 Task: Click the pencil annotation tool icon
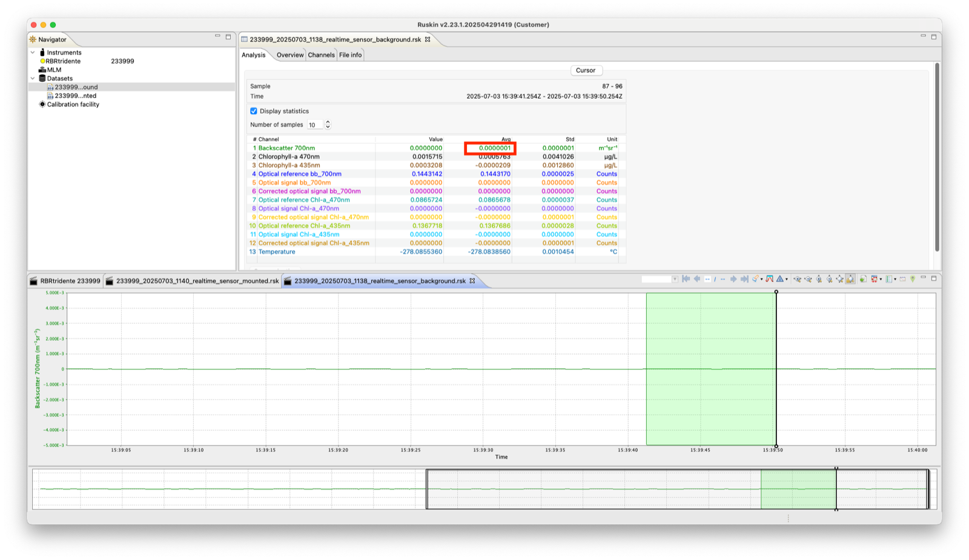pyautogui.click(x=755, y=278)
